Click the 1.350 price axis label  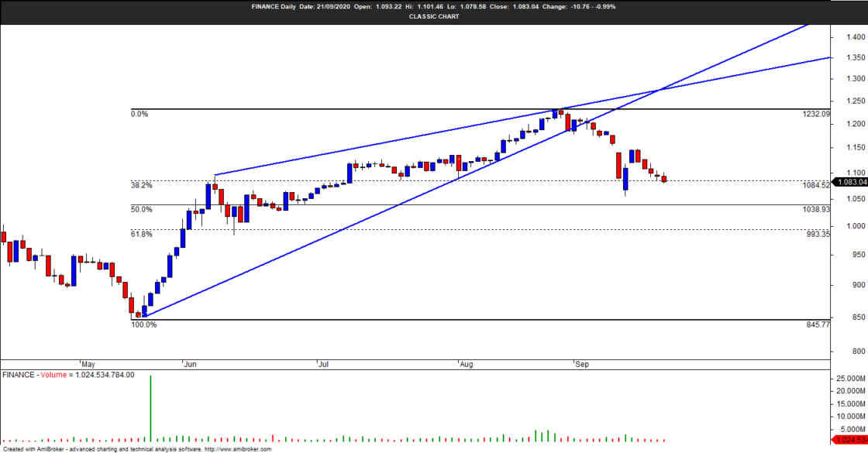pyautogui.click(x=856, y=57)
